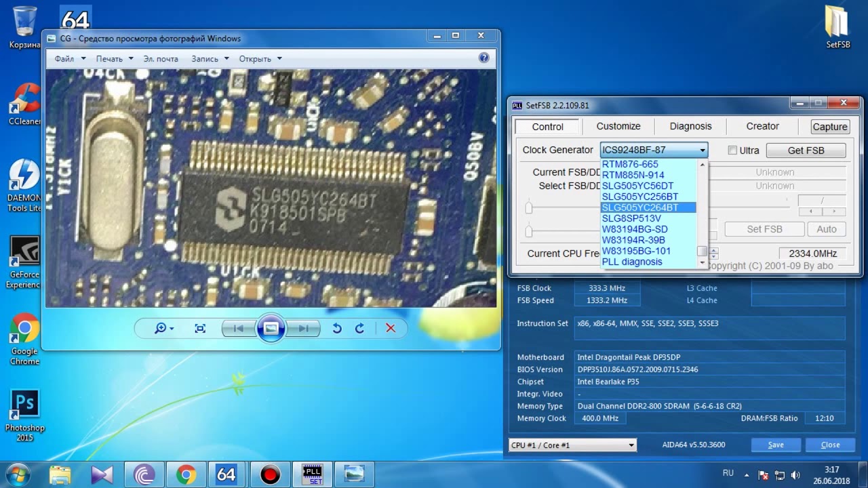868x488 pixels.
Task: Pick W83195BG-101 clock generator
Action: [x=649, y=251]
